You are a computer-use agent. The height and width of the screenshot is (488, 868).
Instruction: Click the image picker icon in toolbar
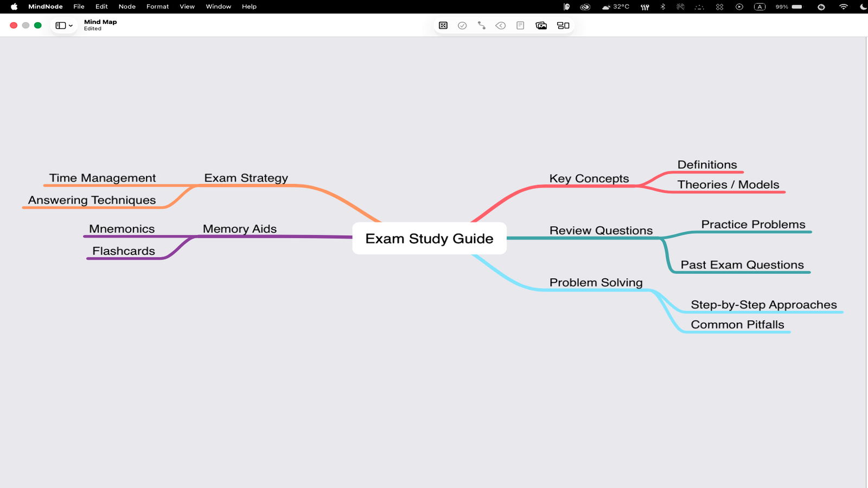click(541, 25)
